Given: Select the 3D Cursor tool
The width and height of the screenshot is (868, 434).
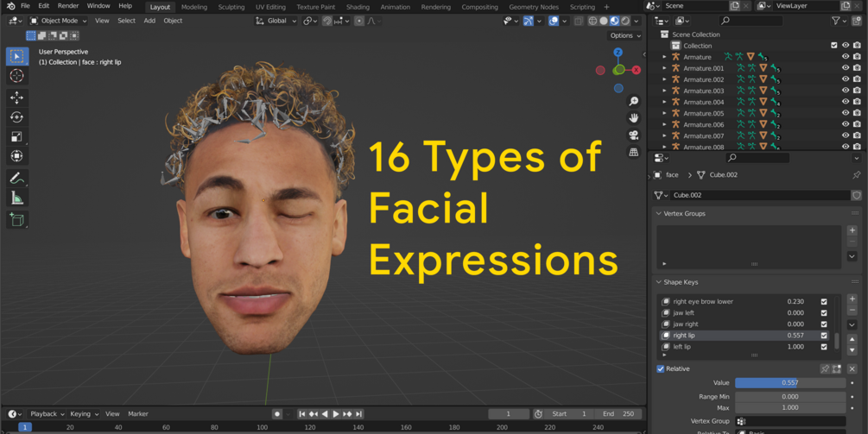Looking at the screenshot, I should tap(16, 76).
